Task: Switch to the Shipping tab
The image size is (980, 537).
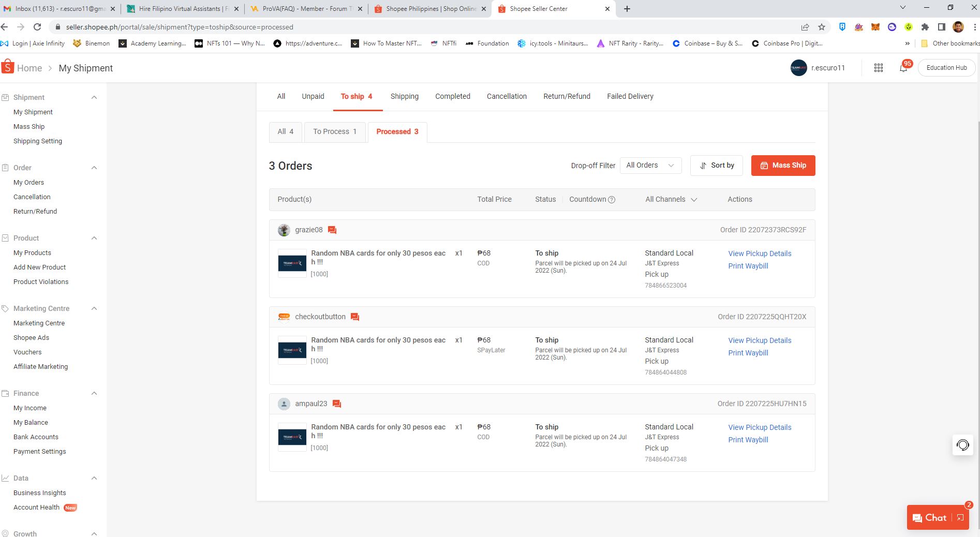Action: point(405,96)
